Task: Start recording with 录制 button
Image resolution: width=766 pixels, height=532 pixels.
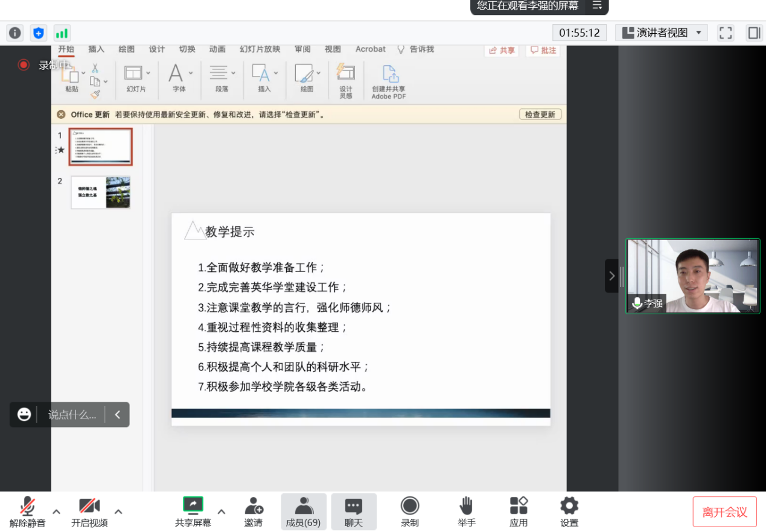Action: click(410, 512)
